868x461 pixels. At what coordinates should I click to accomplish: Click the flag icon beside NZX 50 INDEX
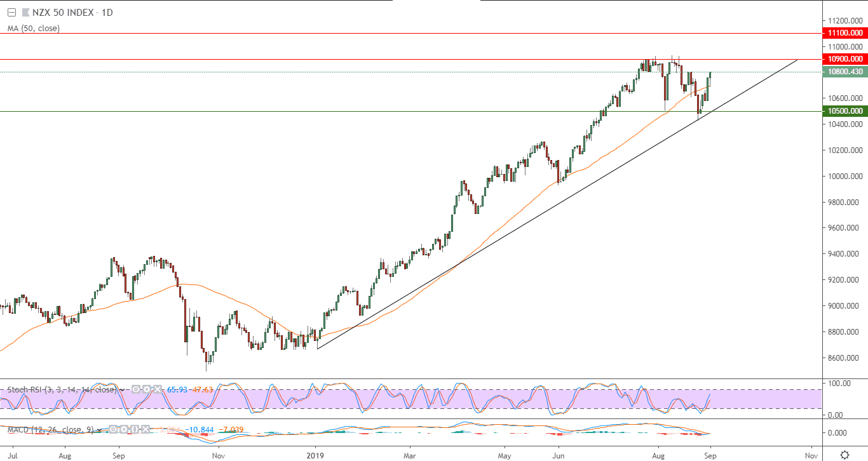click(25, 12)
